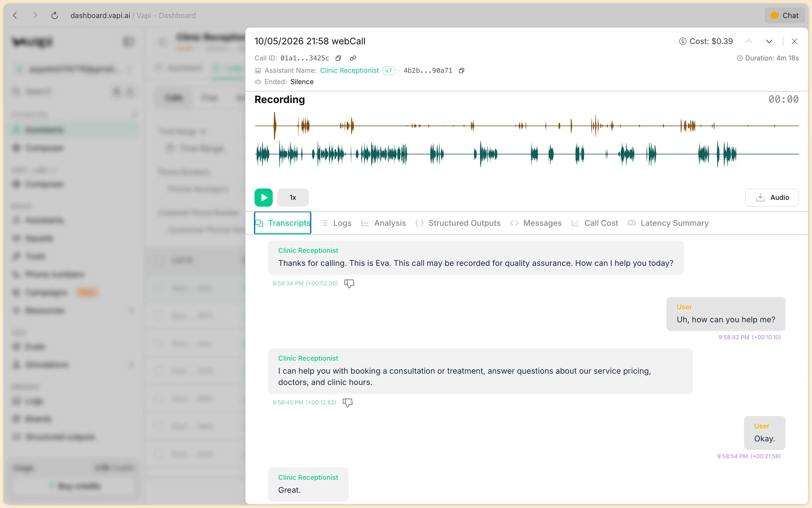Select the 'Great.' receptionist message
Image resolution: width=812 pixels, height=508 pixels.
308,484
